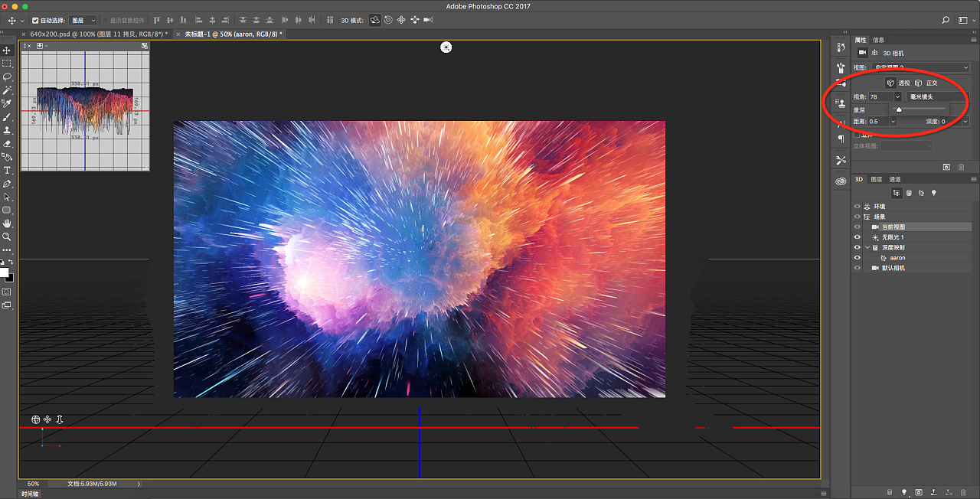Select the Brush tool

(x=7, y=117)
